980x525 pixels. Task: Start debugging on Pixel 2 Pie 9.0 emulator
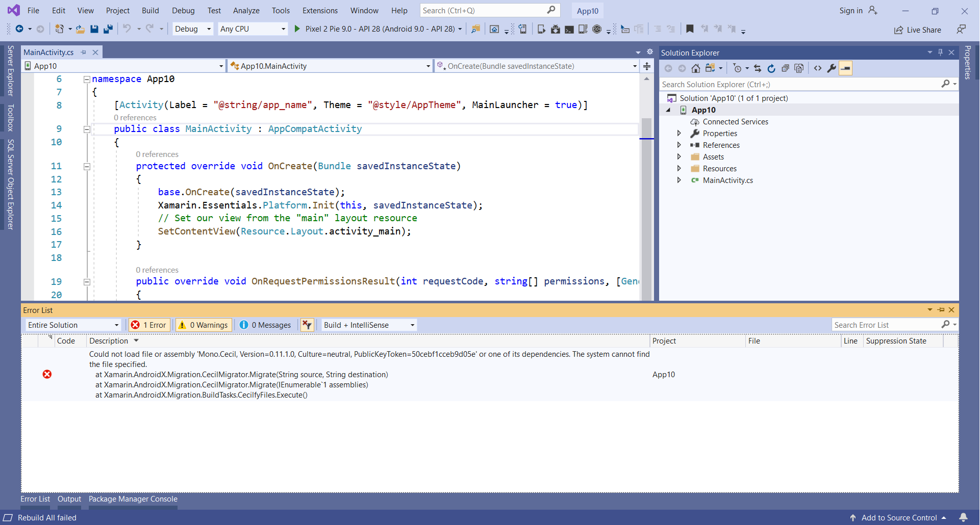pos(297,29)
